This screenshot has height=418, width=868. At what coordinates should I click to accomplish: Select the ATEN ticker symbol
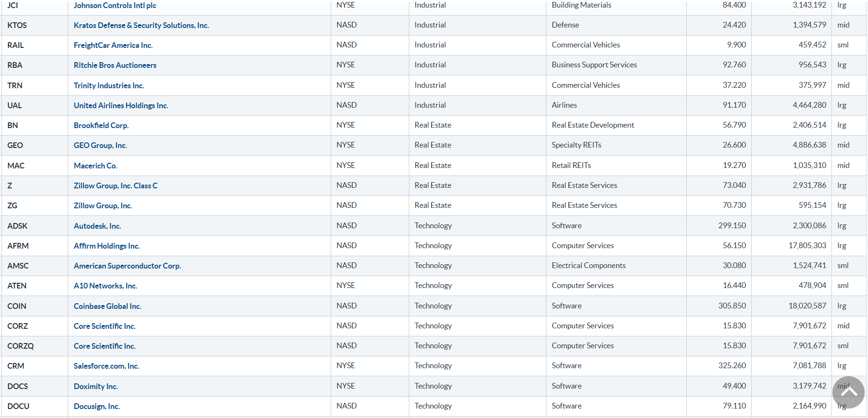coord(17,286)
